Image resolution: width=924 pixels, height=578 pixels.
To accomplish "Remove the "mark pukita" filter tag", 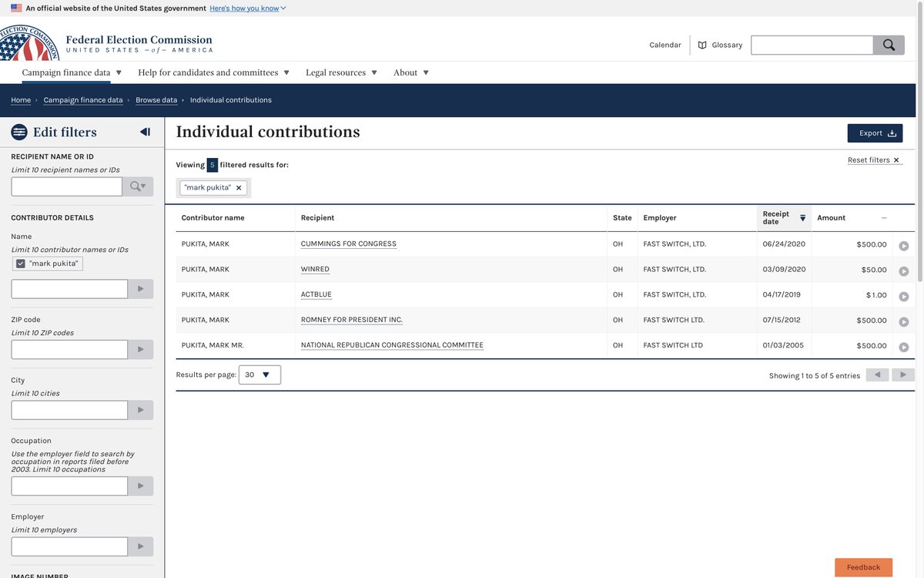I will (239, 188).
